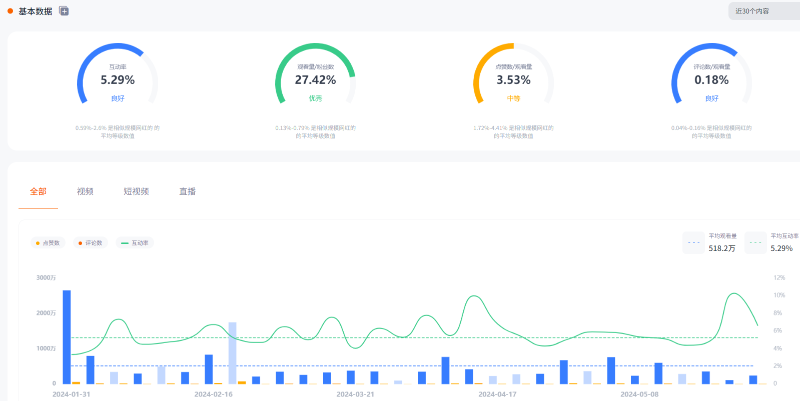Toggle the 互动率 line legend
Image resolution: width=800 pixels, height=401 pixels.
click(x=135, y=243)
